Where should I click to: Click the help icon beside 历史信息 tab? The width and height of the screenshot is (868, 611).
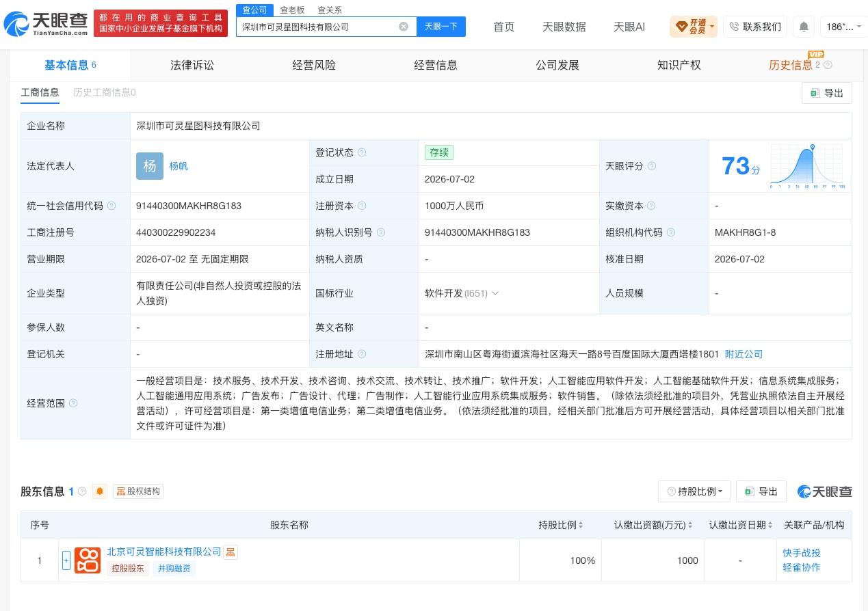(x=828, y=65)
